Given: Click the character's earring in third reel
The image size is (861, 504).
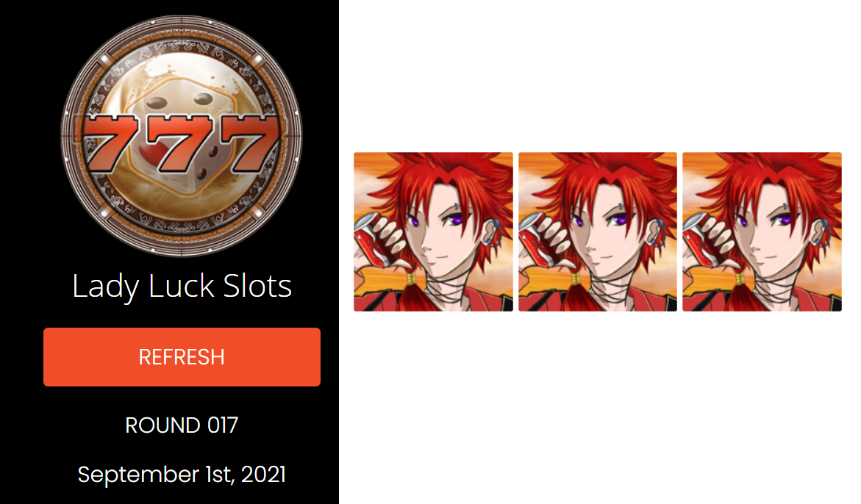Looking at the screenshot, I should coord(823,233).
